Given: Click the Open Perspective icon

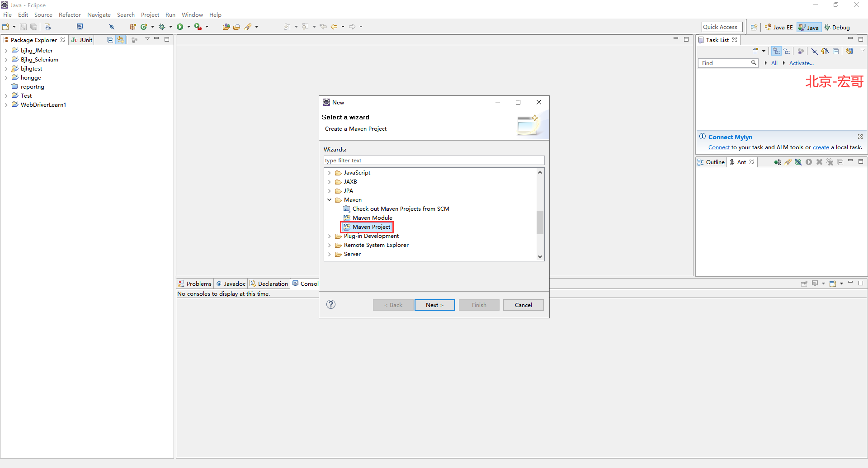Looking at the screenshot, I should click(x=754, y=28).
